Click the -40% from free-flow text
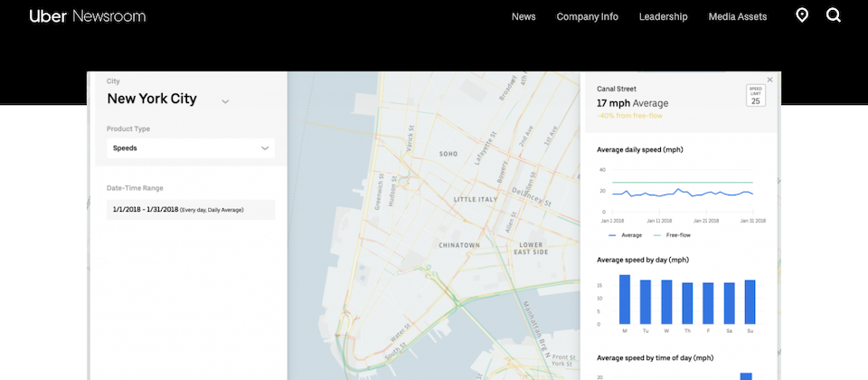 point(629,116)
